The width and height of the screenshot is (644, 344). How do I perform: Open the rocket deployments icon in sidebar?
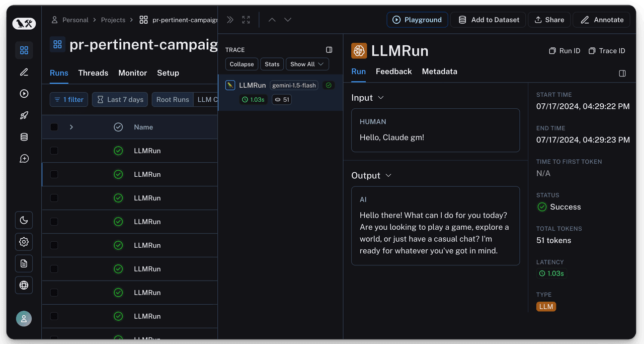24,115
